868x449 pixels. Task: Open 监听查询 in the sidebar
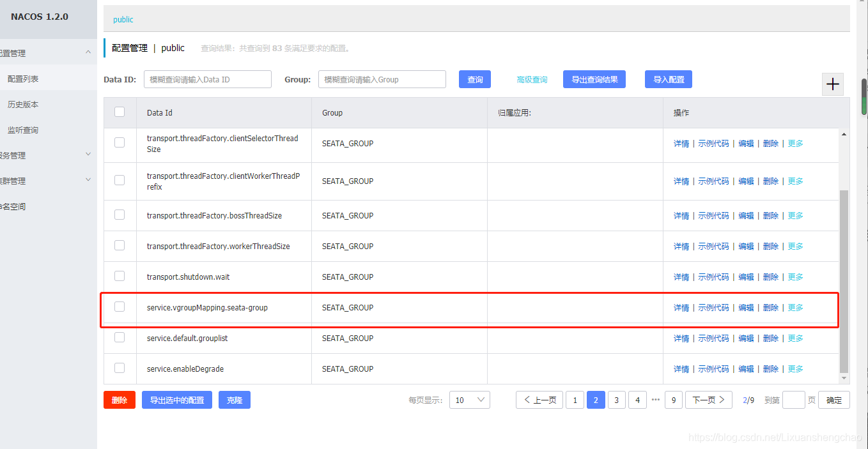coord(23,130)
